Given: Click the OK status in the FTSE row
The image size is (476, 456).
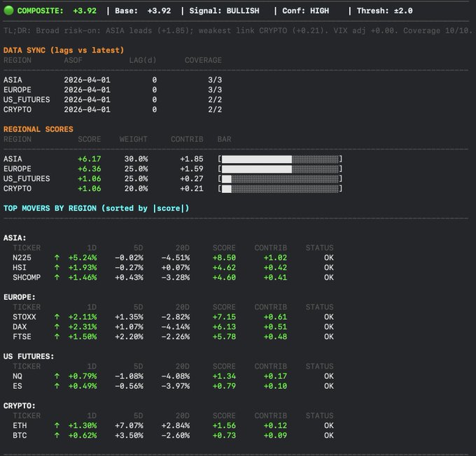Looking at the screenshot, I should click(328, 336).
